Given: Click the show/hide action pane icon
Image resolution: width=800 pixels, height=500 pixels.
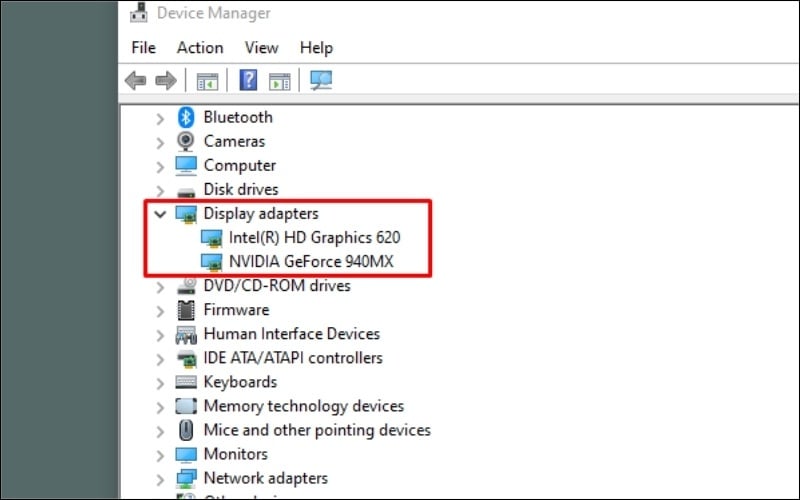Looking at the screenshot, I should click(x=279, y=80).
